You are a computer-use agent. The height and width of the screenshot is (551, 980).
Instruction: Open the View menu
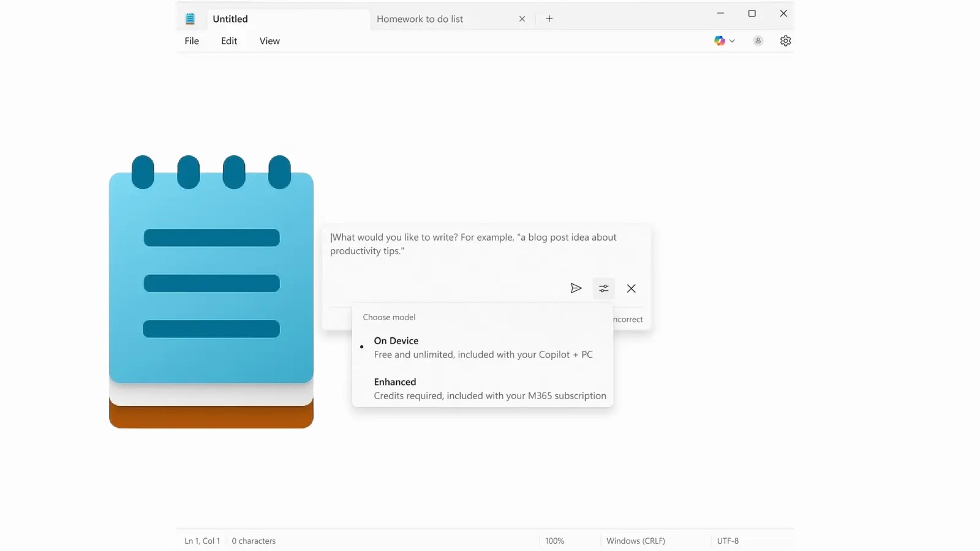[x=269, y=40]
